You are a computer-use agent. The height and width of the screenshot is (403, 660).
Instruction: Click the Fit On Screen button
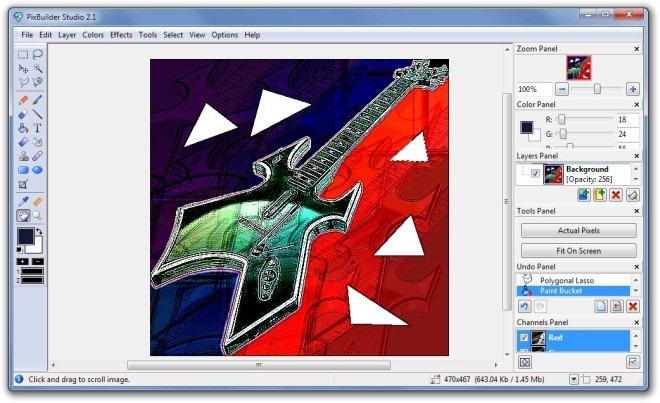click(x=579, y=251)
